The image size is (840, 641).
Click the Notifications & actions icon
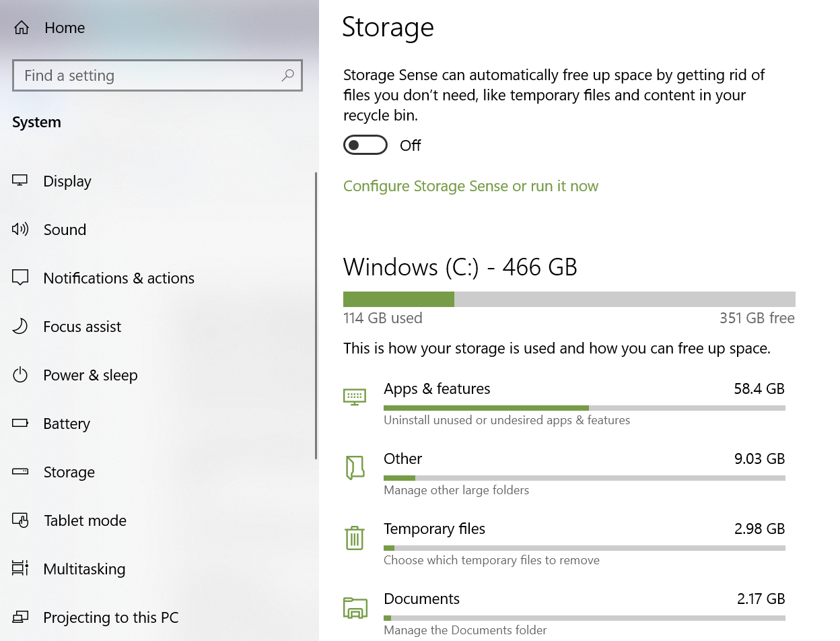click(20, 277)
